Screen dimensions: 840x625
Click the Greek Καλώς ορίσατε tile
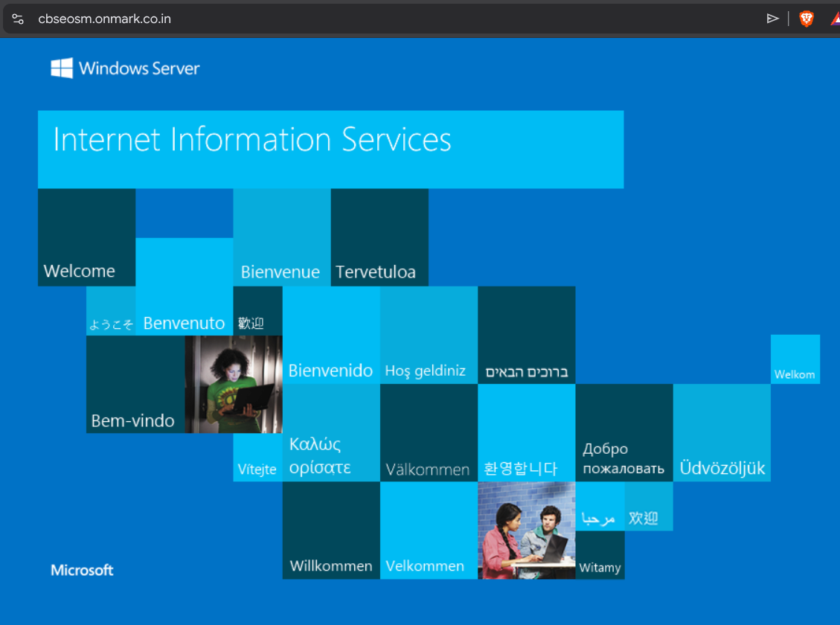tap(331, 433)
